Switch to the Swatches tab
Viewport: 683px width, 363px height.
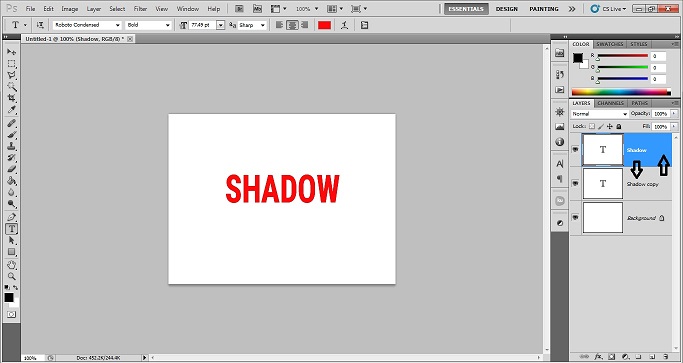(609, 44)
